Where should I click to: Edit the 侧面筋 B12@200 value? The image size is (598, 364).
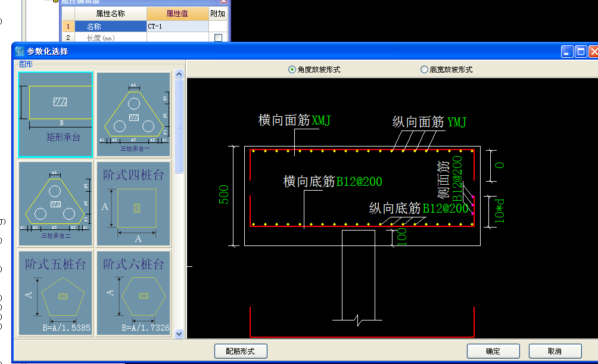(x=457, y=178)
